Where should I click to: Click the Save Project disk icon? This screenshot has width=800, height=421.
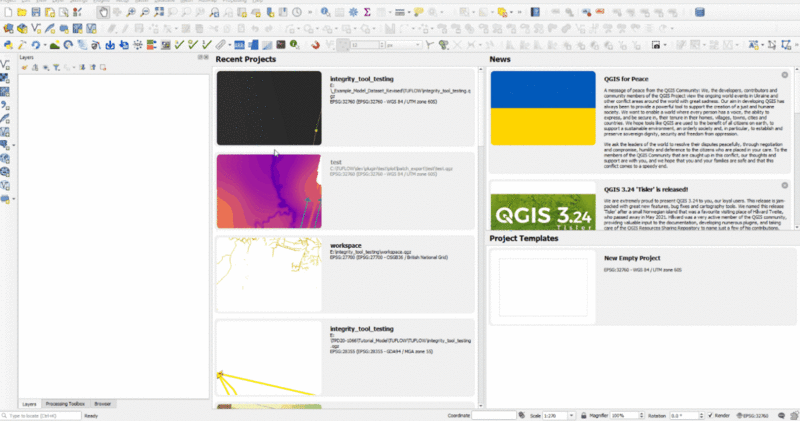(x=36, y=13)
